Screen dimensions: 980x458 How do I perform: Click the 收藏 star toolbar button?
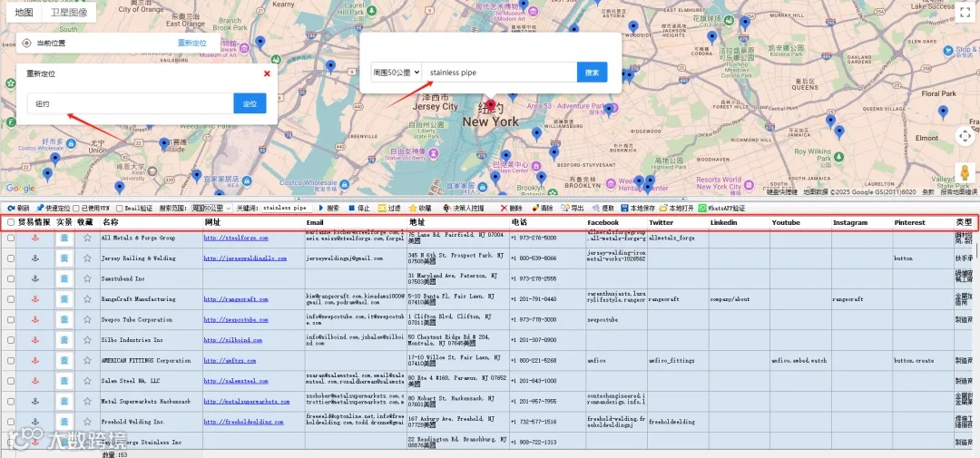(420, 208)
